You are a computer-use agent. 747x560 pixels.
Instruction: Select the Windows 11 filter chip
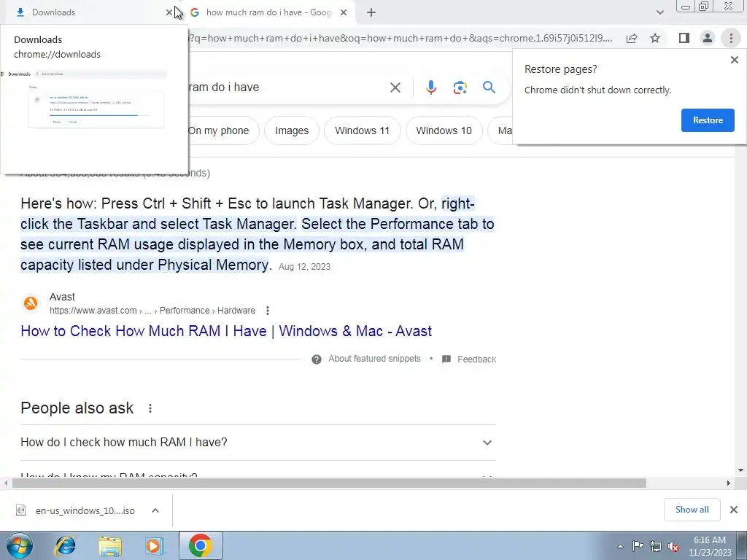point(362,131)
